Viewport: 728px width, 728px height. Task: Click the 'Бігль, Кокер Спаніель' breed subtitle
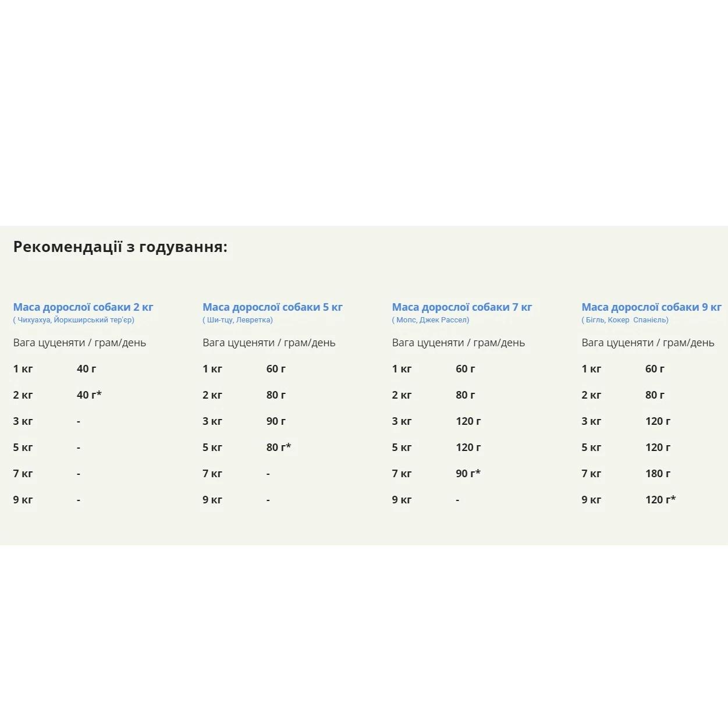625,320
